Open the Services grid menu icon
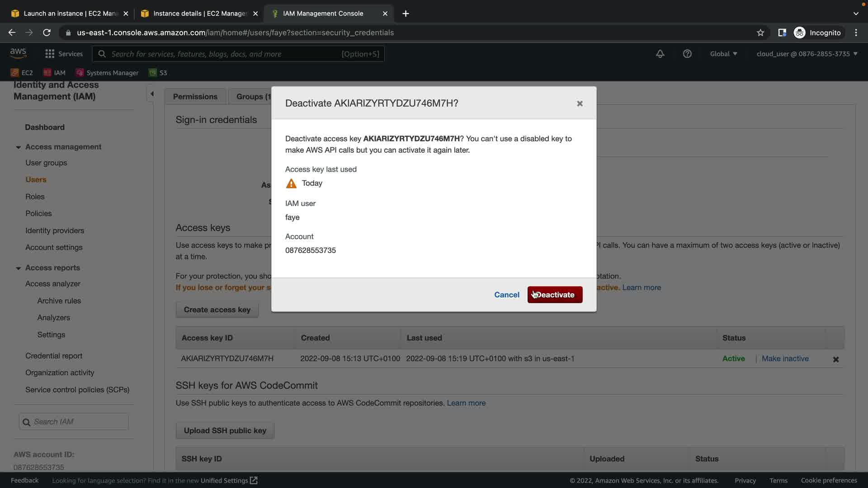 pos(50,54)
